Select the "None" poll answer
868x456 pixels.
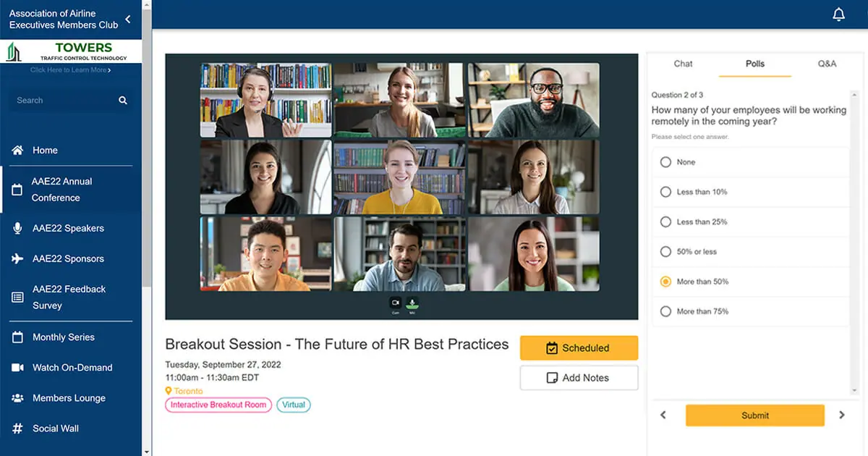pos(665,162)
